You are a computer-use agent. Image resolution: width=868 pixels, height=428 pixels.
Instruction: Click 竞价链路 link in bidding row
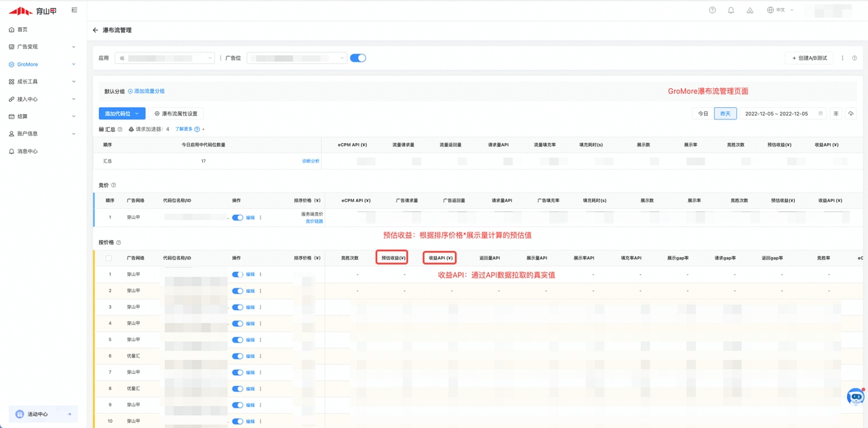[314, 222]
